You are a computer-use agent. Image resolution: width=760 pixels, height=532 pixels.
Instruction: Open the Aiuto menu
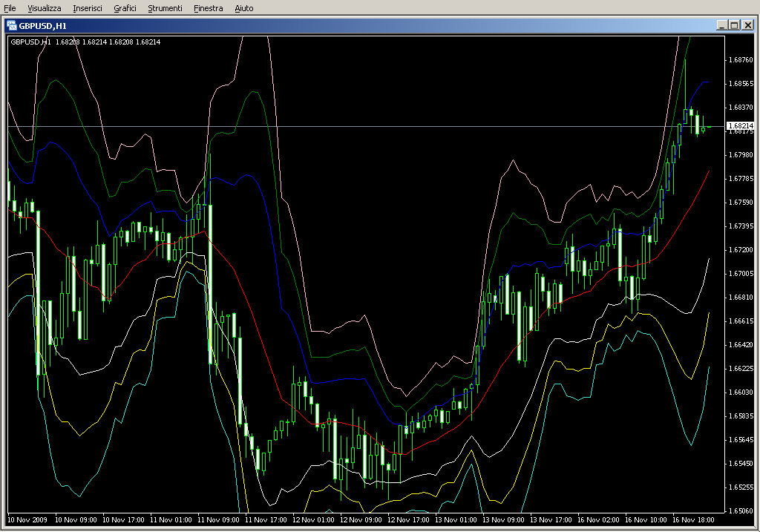click(243, 8)
